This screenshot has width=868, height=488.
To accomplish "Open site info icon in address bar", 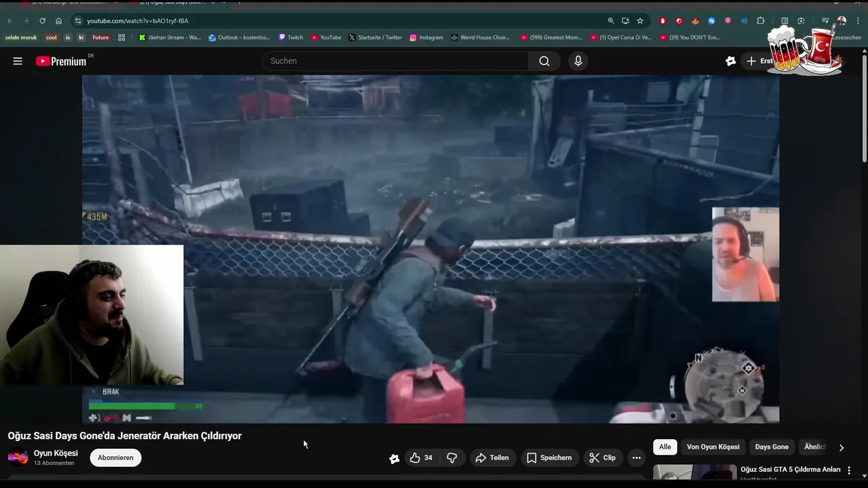I will click(78, 21).
